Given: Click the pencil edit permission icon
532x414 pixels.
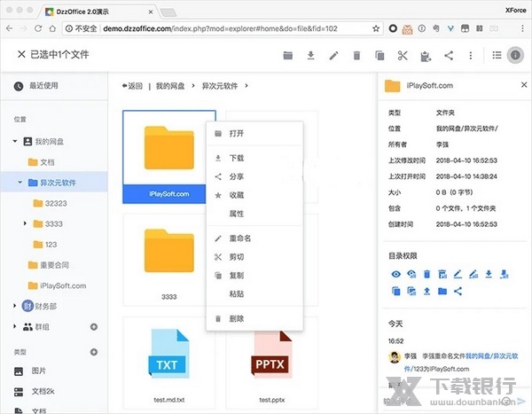Looking at the screenshot, I should coord(458,274).
